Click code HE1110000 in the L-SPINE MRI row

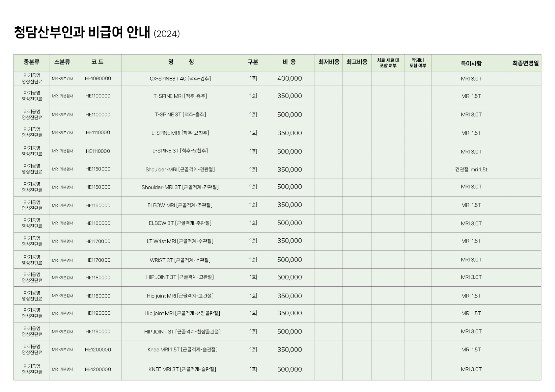coord(98,133)
